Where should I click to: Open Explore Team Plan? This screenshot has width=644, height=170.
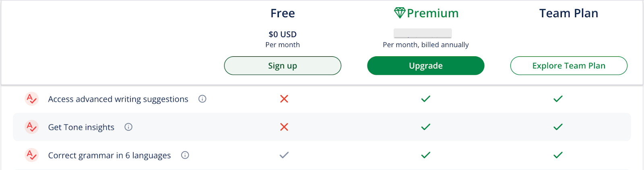568,66
